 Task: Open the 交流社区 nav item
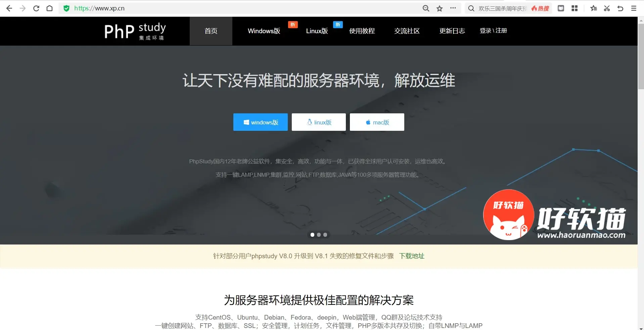click(x=407, y=31)
